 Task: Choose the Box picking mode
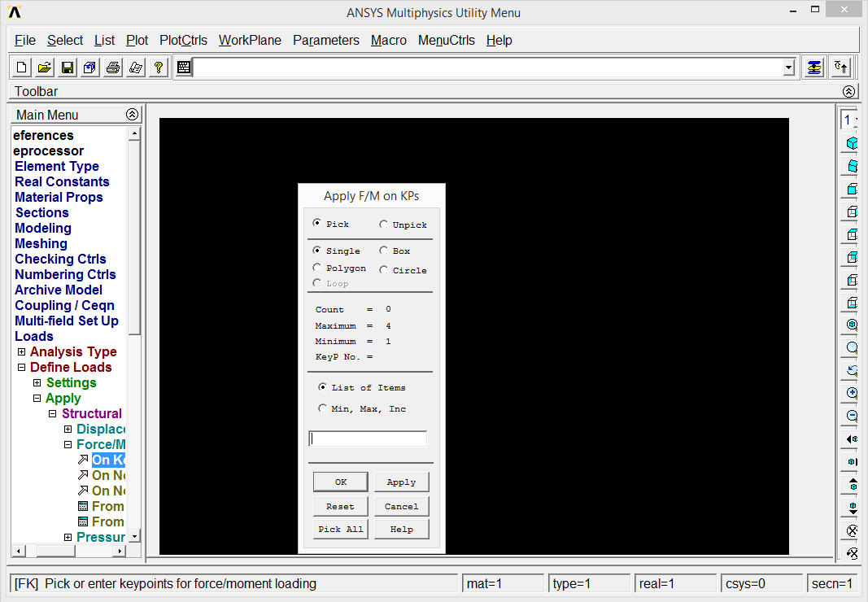tap(383, 251)
